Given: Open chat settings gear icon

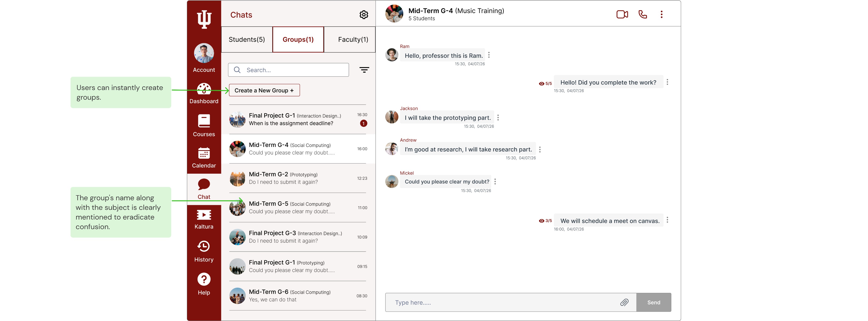Looking at the screenshot, I should pos(364,15).
